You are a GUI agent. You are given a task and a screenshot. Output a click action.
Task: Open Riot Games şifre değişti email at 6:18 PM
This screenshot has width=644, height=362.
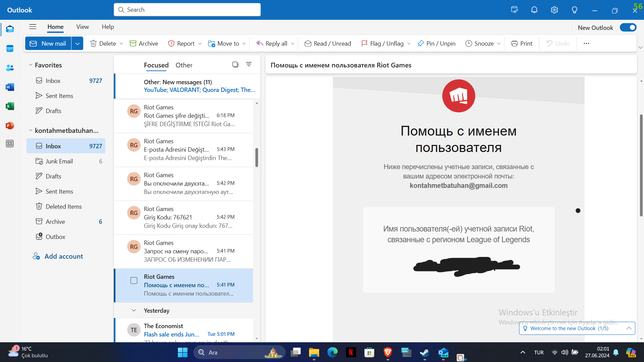click(184, 116)
